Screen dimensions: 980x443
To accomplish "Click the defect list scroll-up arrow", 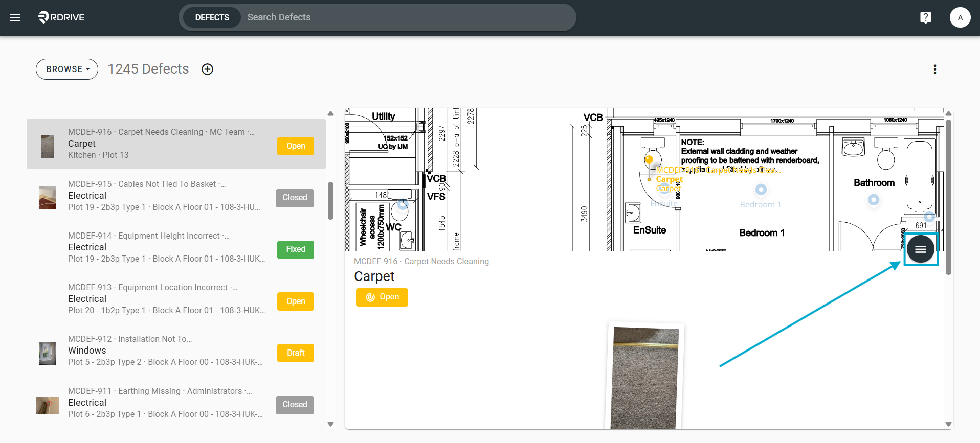I will 330,113.
